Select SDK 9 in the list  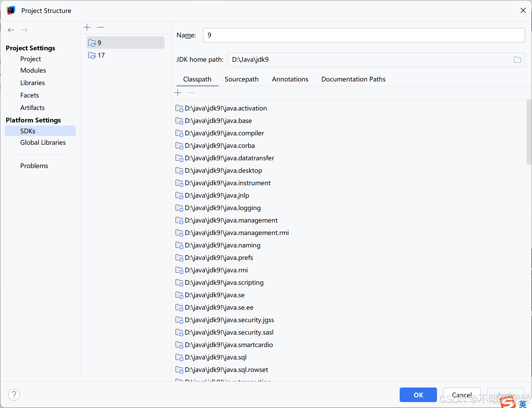coord(99,43)
